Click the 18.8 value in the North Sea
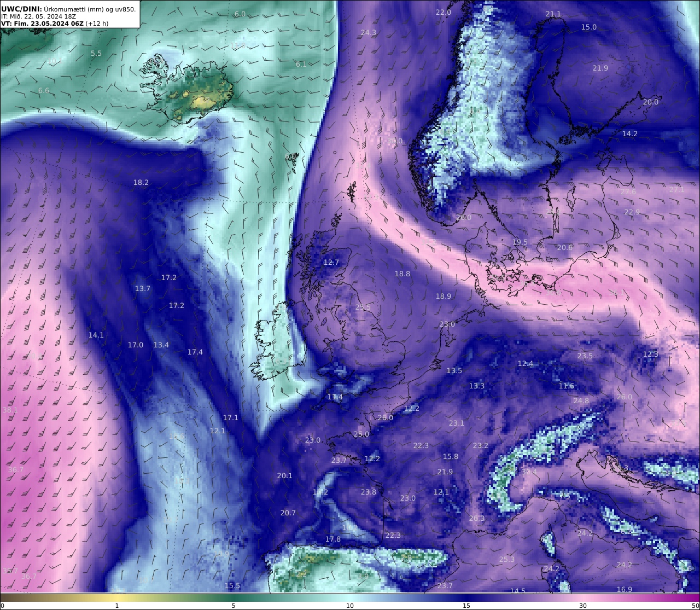This screenshot has width=700, height=610. coord(402,274)
